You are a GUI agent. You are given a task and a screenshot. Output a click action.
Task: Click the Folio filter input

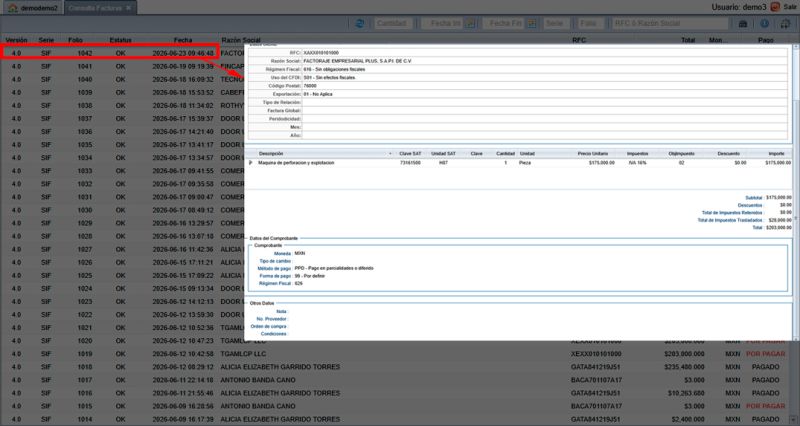(x=589, y=23)
